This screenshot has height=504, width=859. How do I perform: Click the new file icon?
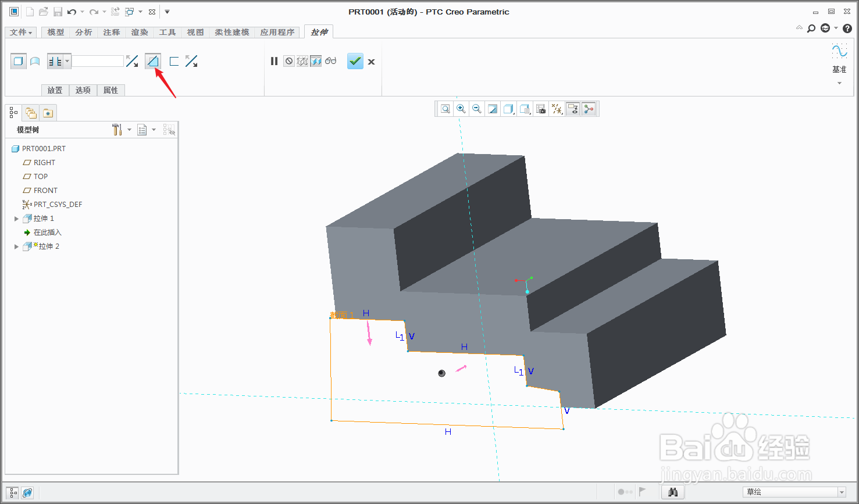[x=30, y=12]
